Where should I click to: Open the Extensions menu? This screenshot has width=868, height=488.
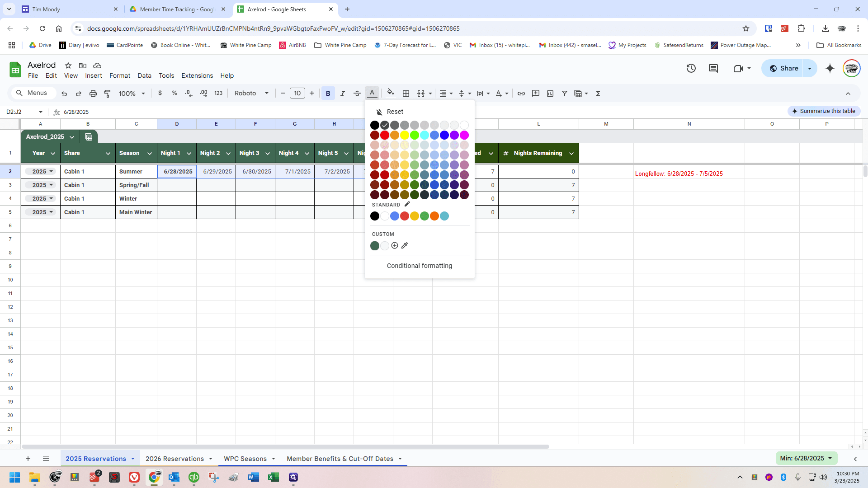(197, 75)
